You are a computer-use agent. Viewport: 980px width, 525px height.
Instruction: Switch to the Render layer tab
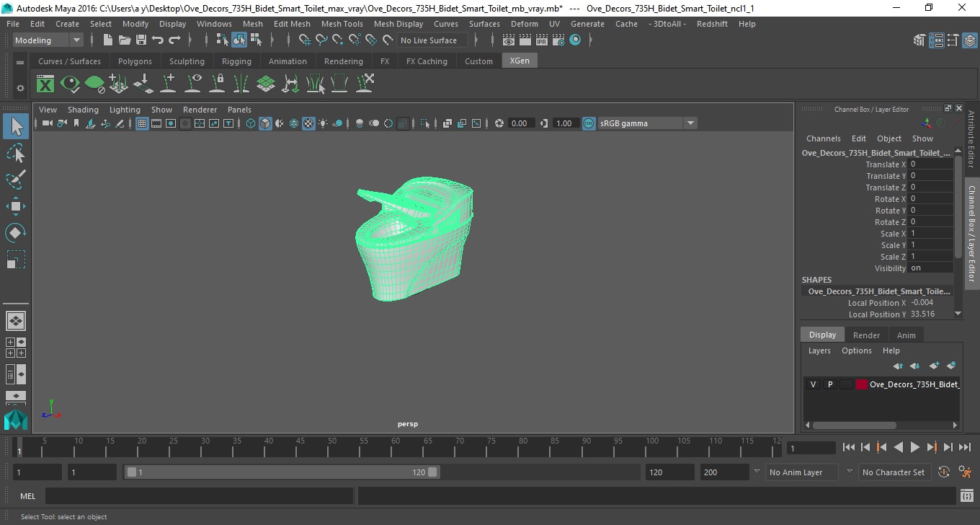866,335
